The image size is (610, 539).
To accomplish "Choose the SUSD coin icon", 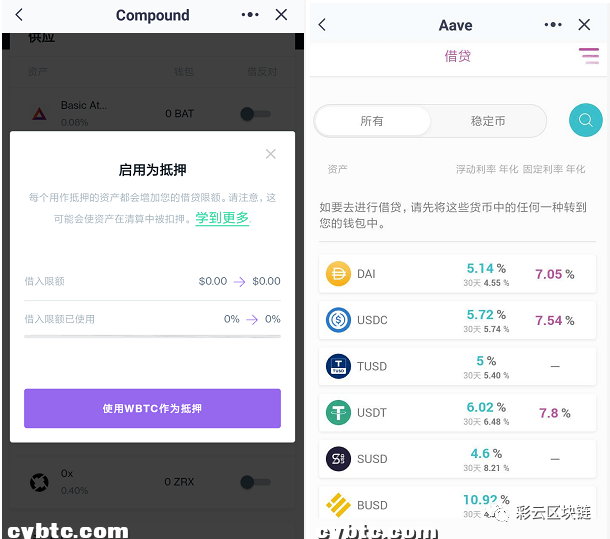I will 338,459.
